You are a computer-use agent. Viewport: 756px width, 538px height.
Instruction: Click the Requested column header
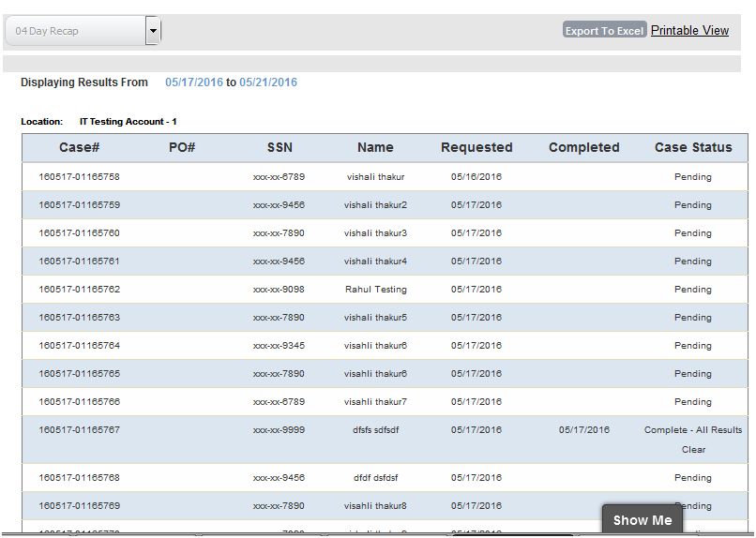pyautogui.click(x=476, y=147)
